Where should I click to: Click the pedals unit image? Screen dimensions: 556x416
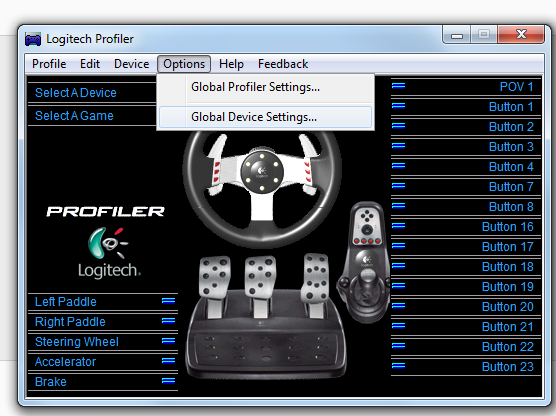[265, 316]
